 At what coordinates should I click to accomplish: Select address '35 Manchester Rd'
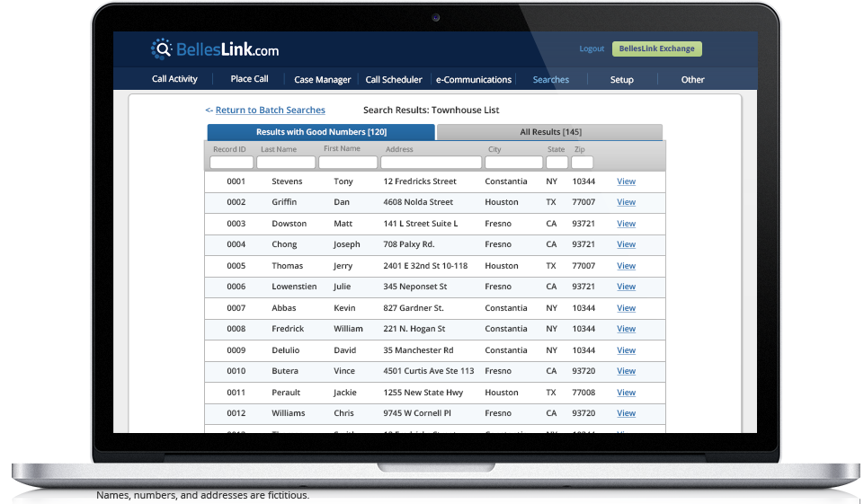click(418, 349)
